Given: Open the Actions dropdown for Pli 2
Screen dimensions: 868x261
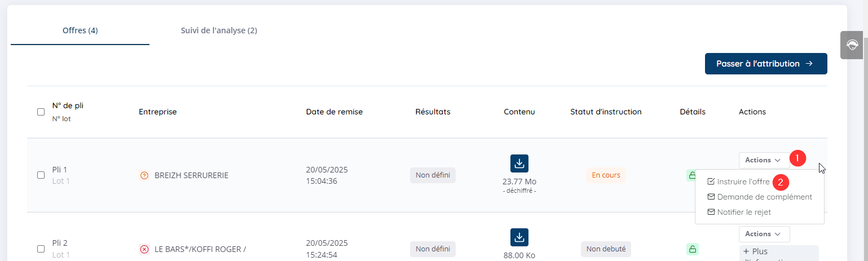Looking at the screenshot, I should click(764, 234).
